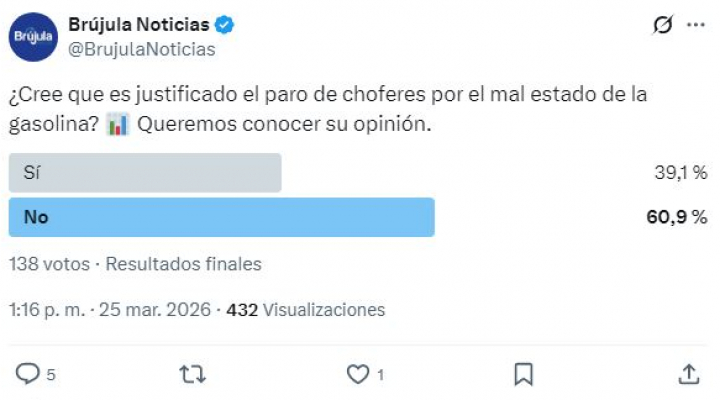Click the "138 votos" count
The height and width of the screenshot is (400, 720).
(x=50, y=264)
